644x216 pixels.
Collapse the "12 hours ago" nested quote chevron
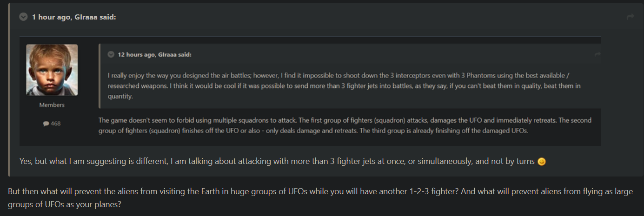coord(111,54)
